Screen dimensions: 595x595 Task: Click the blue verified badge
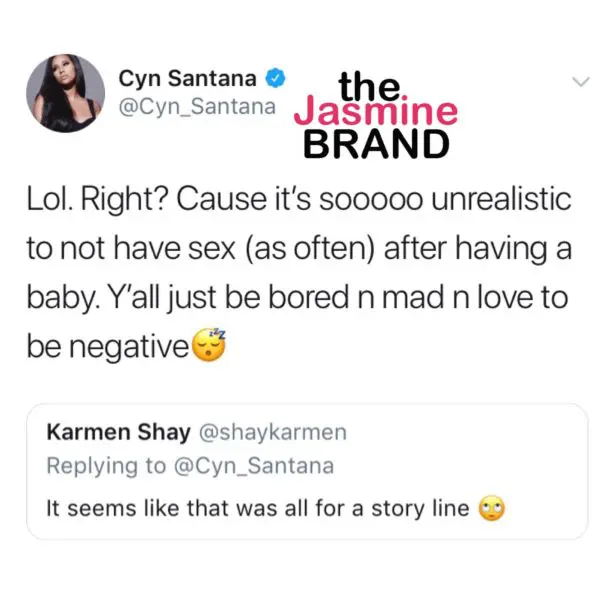(x=275, y=78)
